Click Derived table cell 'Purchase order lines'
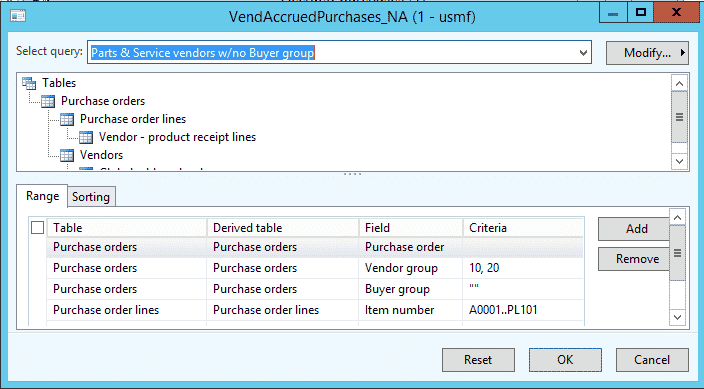 click(x=283, y=310)
